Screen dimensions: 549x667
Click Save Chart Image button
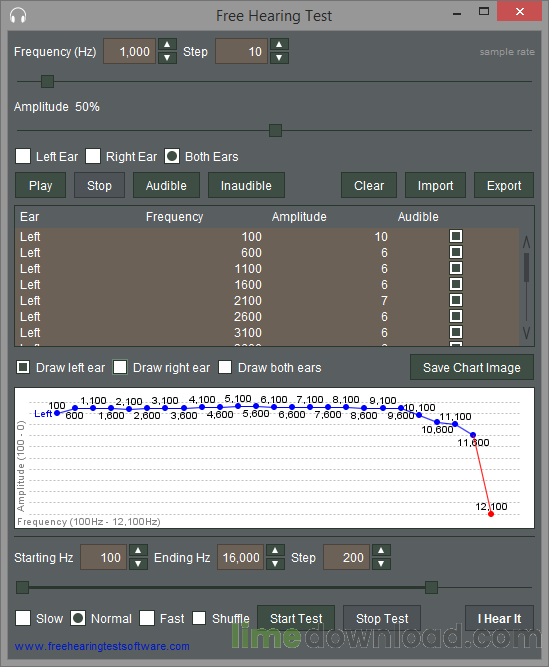point(472,367)
